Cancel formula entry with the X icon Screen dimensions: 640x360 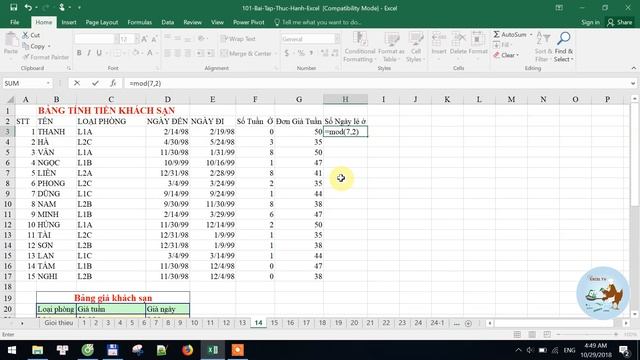click(77, 83)
